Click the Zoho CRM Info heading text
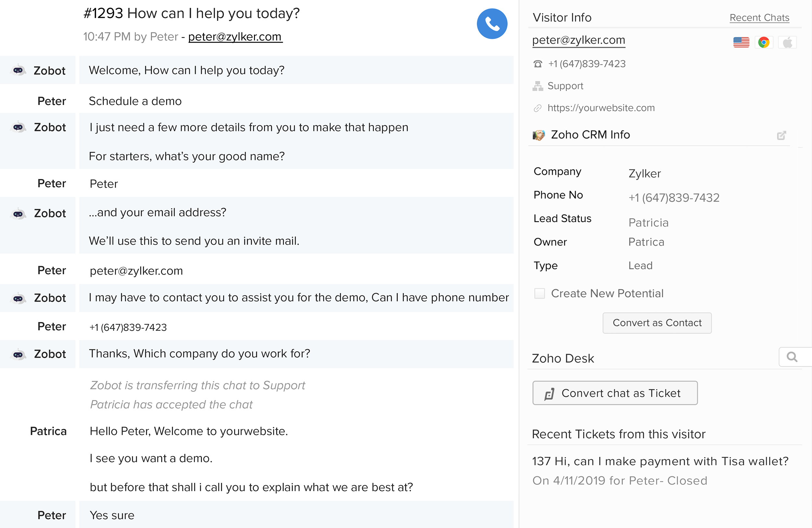Screen dimensions: 812x528 [x=590, y=135]
